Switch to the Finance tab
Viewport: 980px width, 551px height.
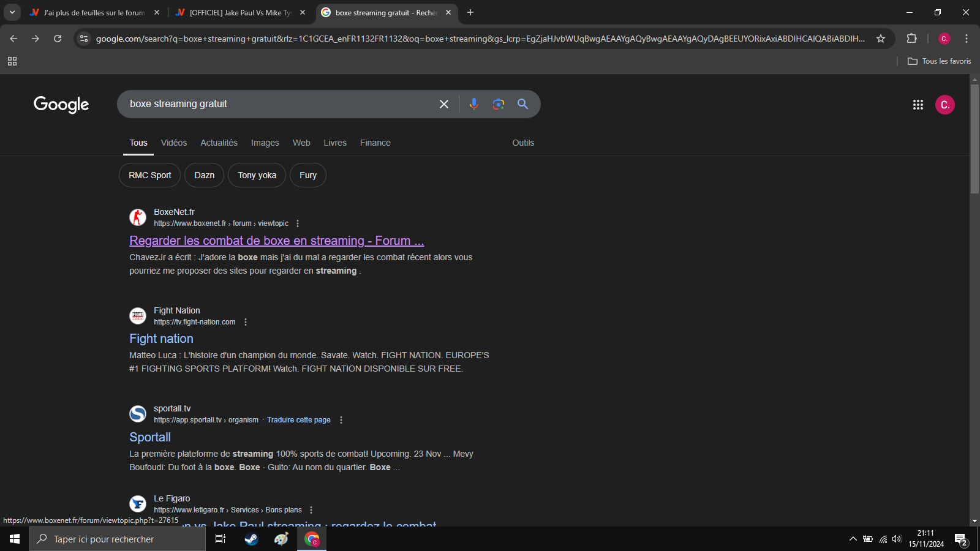pos(375,143)
